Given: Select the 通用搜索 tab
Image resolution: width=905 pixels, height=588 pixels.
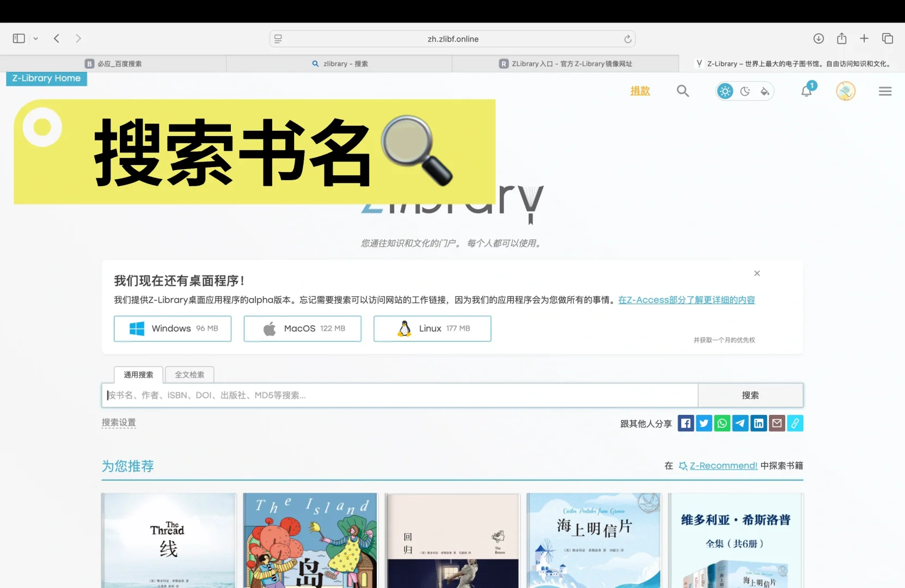Looking at the screenshot, I should pos(138,375).
